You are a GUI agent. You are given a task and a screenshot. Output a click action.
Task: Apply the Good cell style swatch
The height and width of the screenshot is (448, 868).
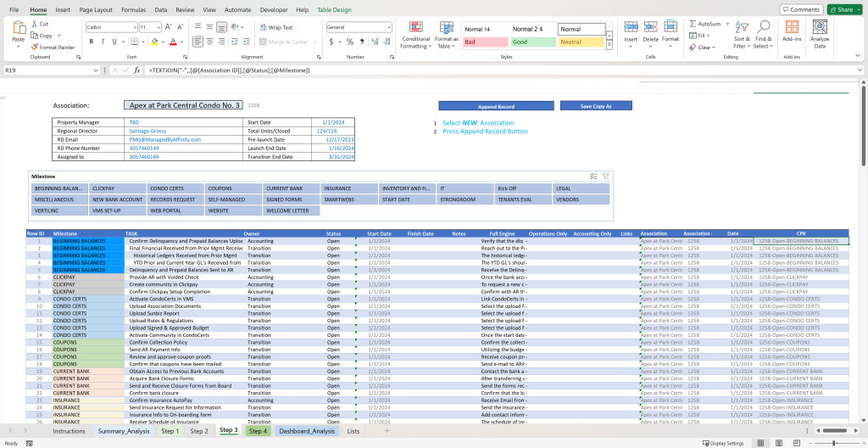click(533, 42)
